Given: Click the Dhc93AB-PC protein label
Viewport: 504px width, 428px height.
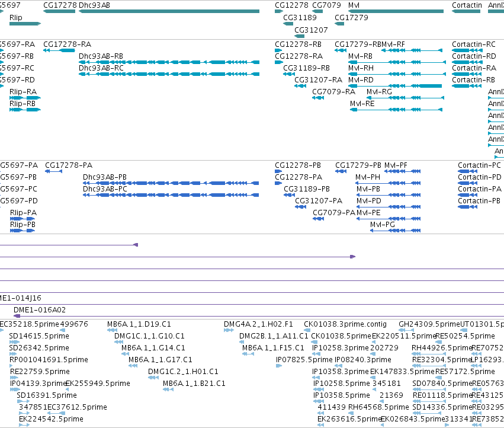Looking at the screenshot, I should 105,189.
